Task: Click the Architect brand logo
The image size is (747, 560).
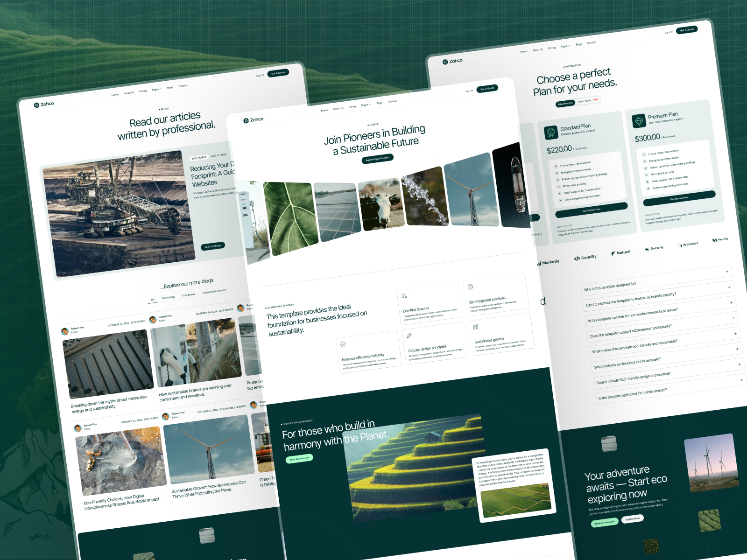Action: click(688, 244)
